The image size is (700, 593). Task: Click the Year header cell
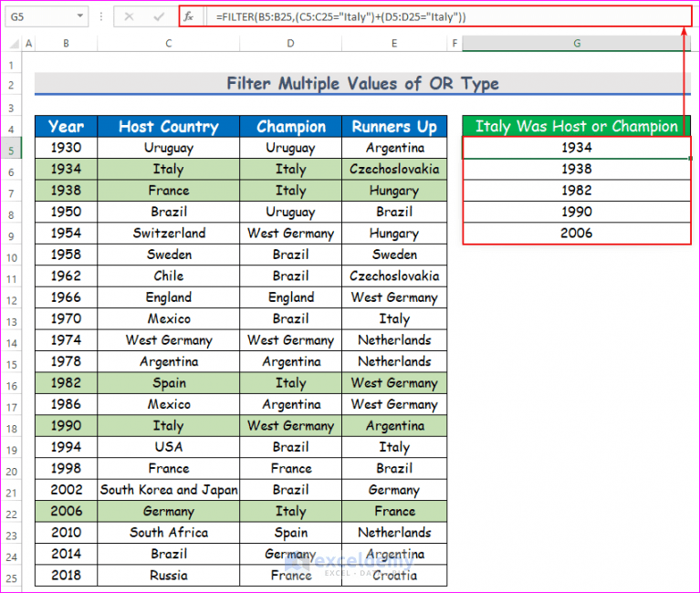pos(66,127)
